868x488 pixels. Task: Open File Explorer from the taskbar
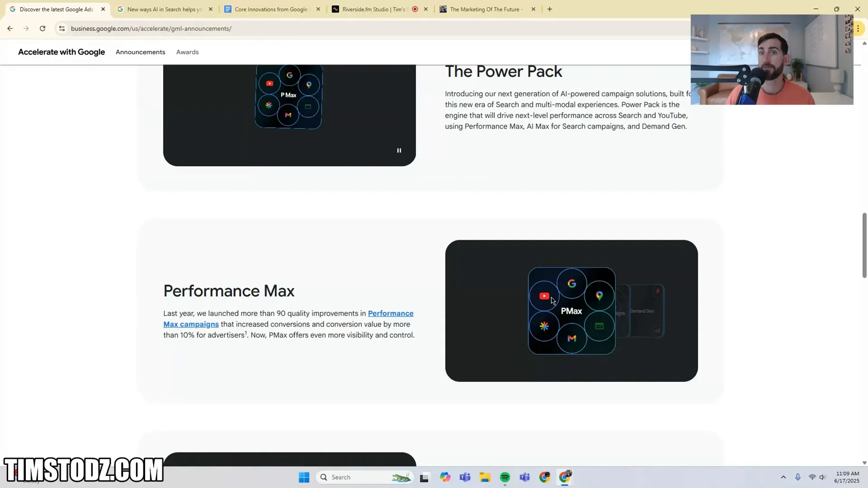[x=485, y=477]
